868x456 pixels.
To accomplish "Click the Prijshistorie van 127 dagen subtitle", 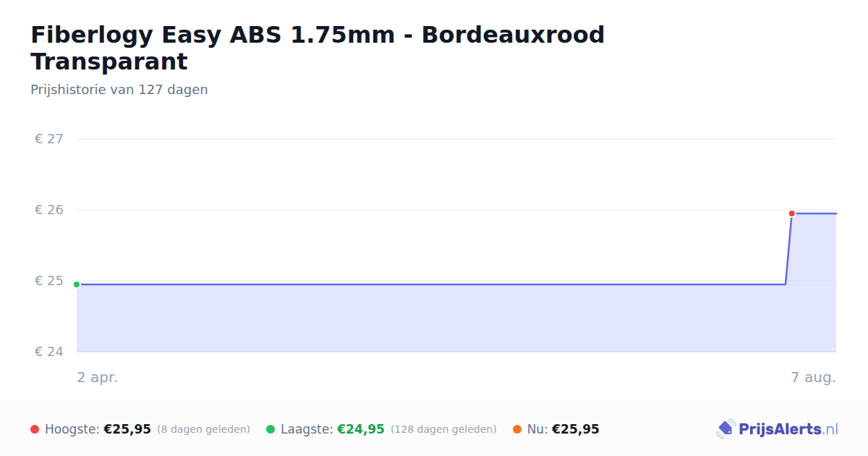I will pyautogui.click(x=119, y=90).
